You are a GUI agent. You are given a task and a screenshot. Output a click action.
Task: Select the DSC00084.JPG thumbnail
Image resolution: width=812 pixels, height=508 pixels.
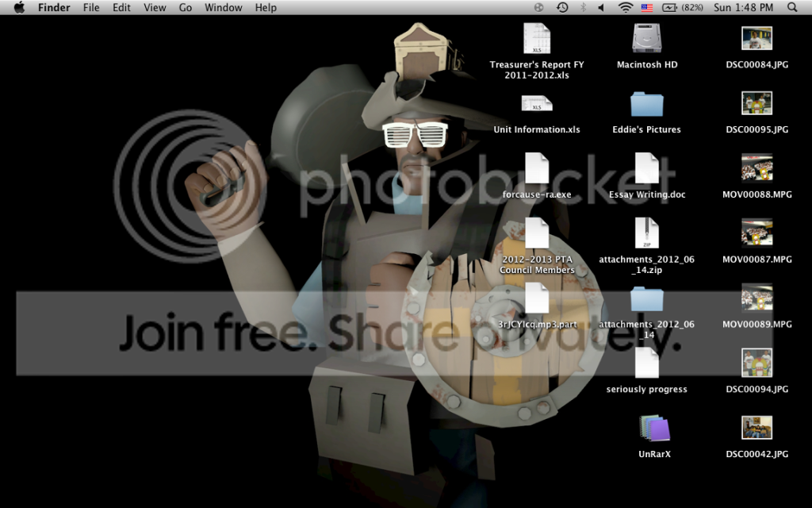coord(756,38)
